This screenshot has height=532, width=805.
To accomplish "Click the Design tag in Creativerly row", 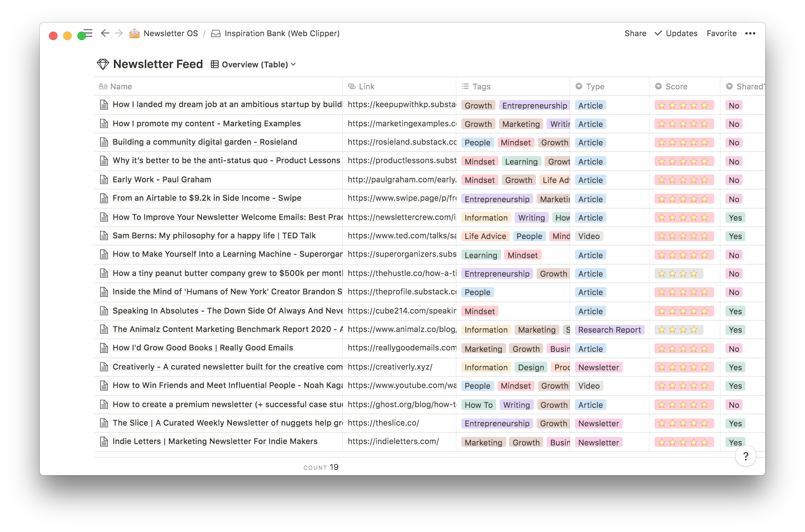I will click(531, 367).
